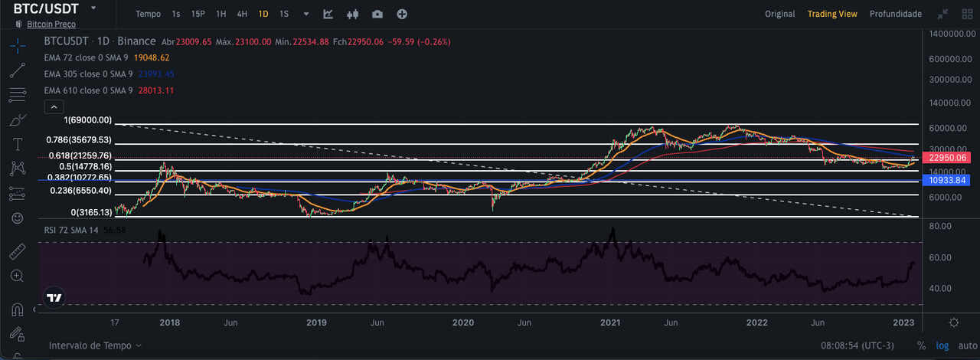Select the trend line drawing tool
Viewport: 980px width, 360px height.
coord(17,71)
